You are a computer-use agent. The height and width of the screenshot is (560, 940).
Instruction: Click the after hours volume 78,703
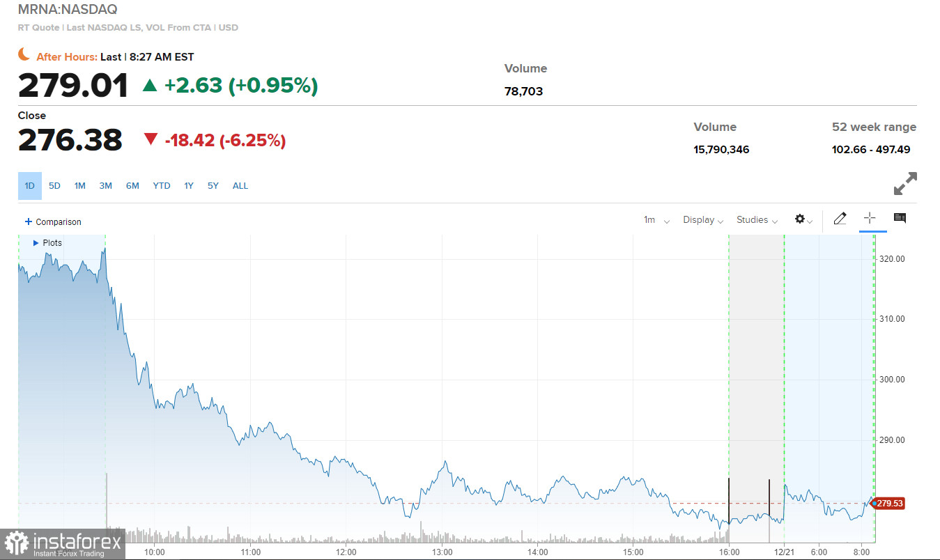pos(523,91)
